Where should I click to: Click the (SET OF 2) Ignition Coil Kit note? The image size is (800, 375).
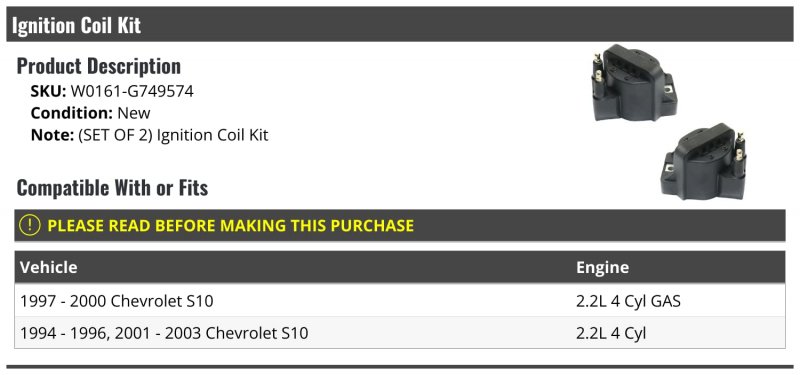(173, 135)
